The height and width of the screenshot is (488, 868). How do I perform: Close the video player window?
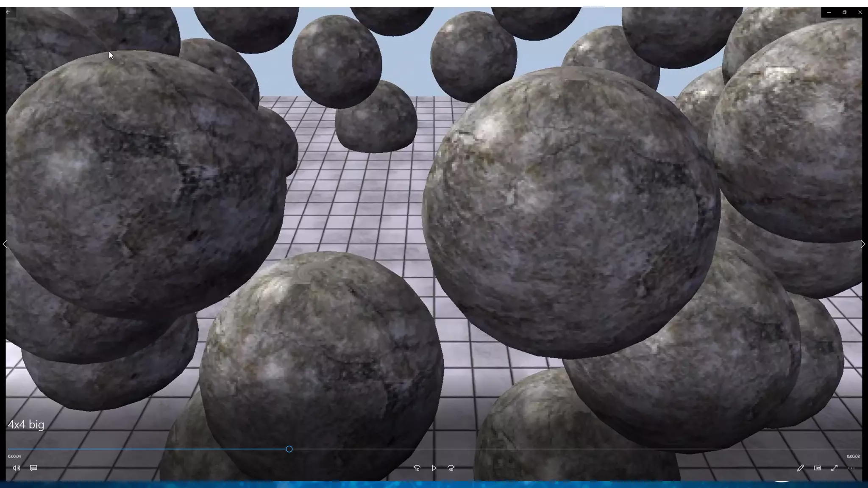(860, 12)
